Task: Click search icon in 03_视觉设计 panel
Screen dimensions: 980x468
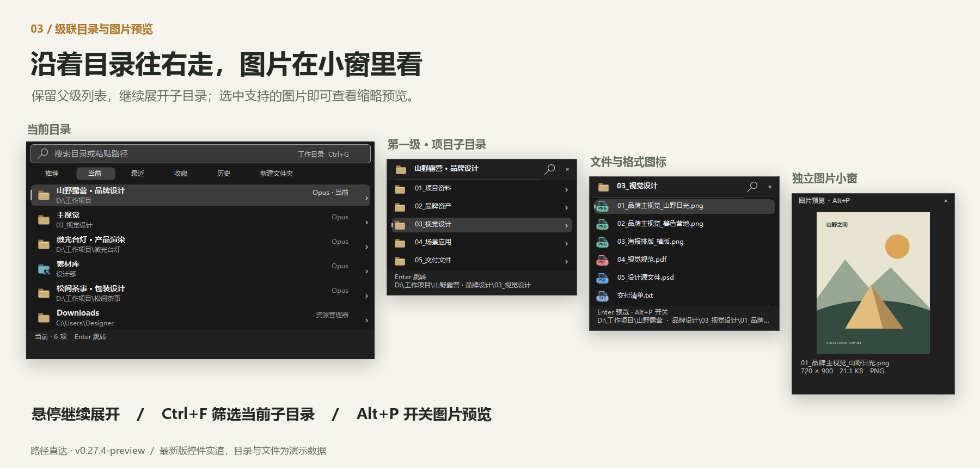Action: click(752, 187)
